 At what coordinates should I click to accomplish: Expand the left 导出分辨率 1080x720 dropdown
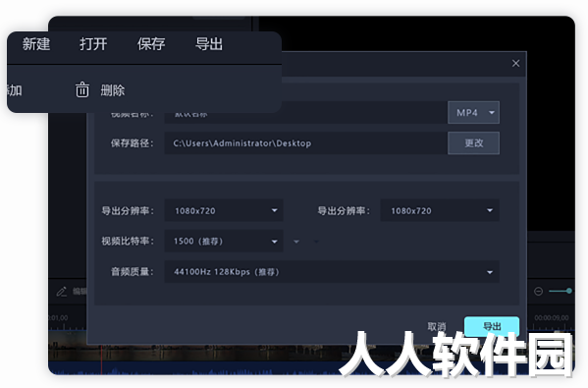[224, 210]
